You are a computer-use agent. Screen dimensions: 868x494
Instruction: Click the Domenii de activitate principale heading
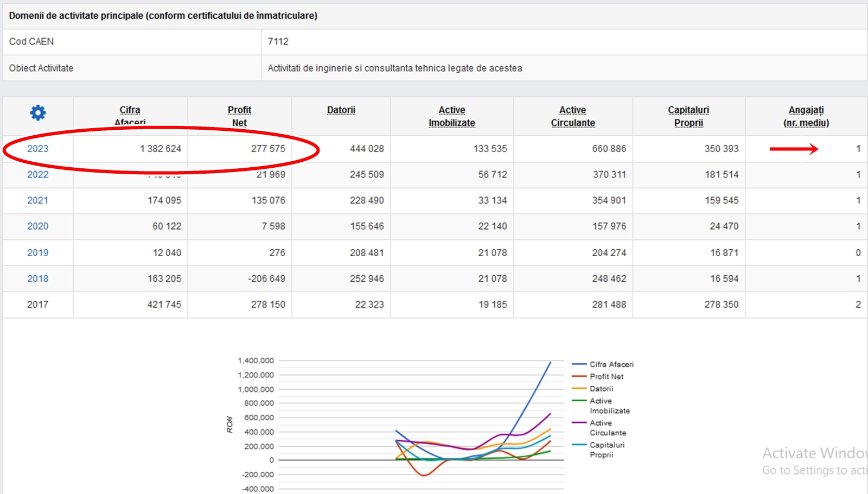(163, 16)
